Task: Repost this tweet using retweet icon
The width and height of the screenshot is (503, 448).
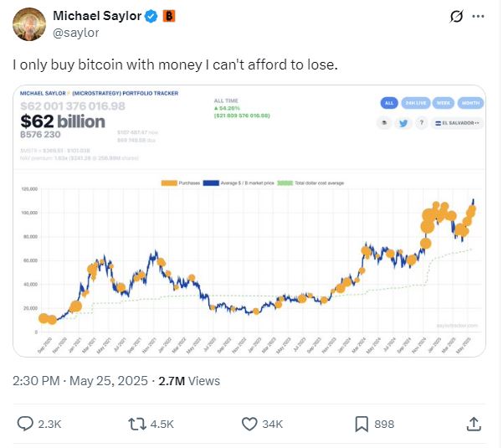Action: [137, 424]
